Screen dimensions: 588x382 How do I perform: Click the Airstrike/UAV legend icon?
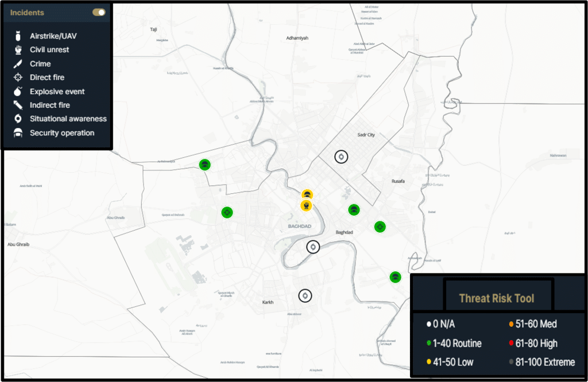pyautogui.click(x=18, y=36)
